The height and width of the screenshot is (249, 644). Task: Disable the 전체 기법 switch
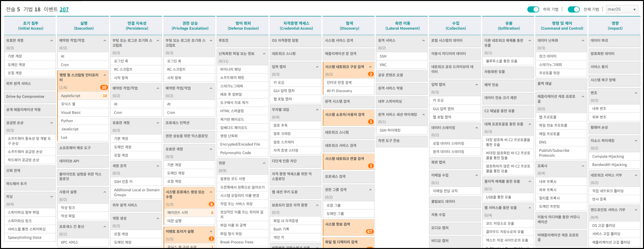(573, 9)
